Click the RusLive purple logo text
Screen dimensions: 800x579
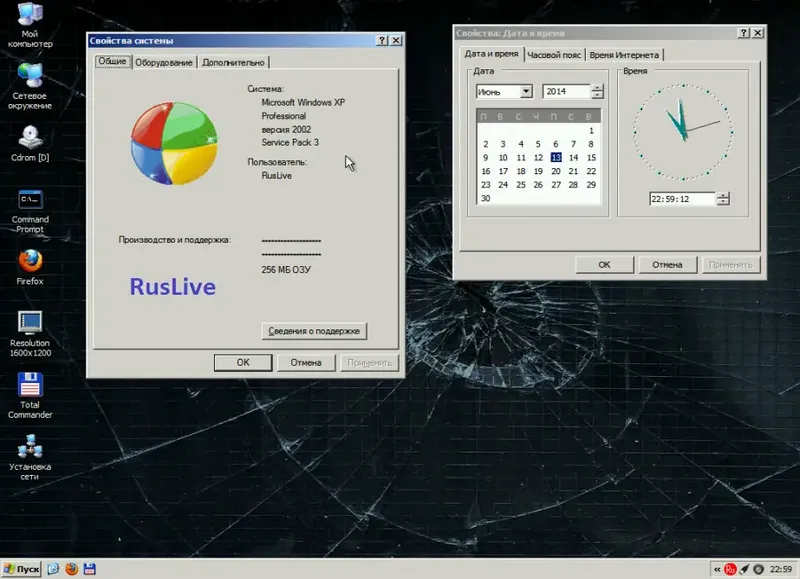(x=172, y=287)
